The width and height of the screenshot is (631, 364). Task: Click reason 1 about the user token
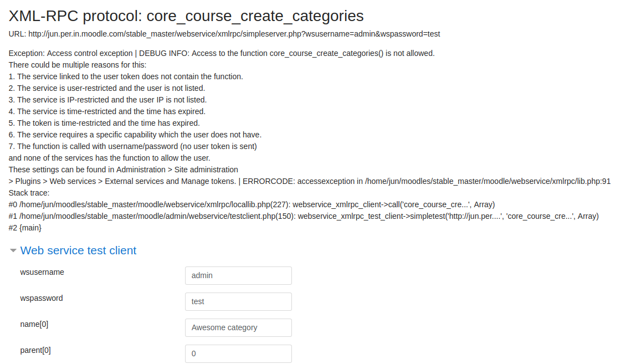tap(126, 76)
